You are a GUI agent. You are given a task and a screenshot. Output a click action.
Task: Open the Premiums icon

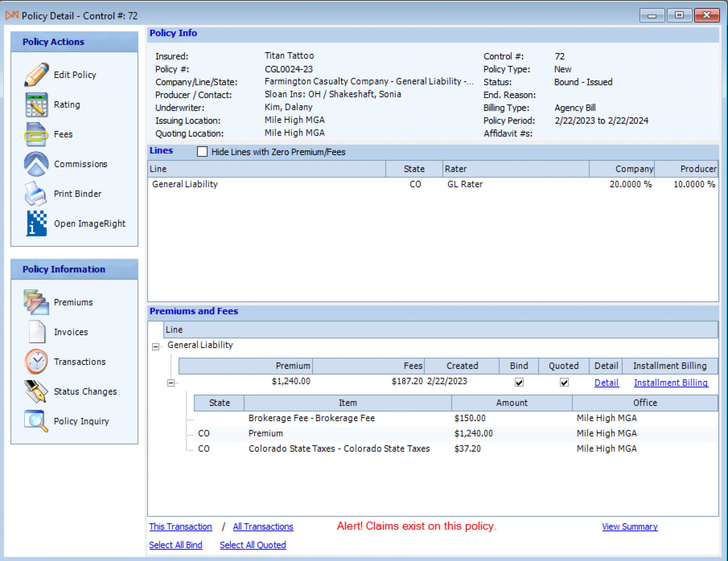click(36, 302)
